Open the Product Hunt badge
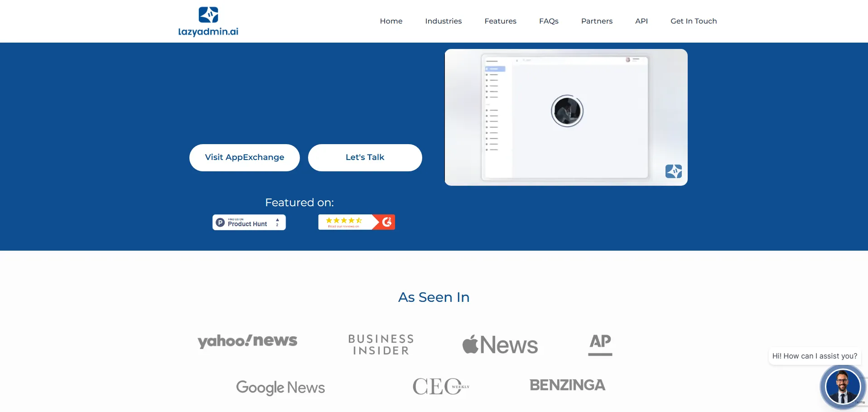The width and height of the screenshot is (868, 412). (x=249, y=223)
